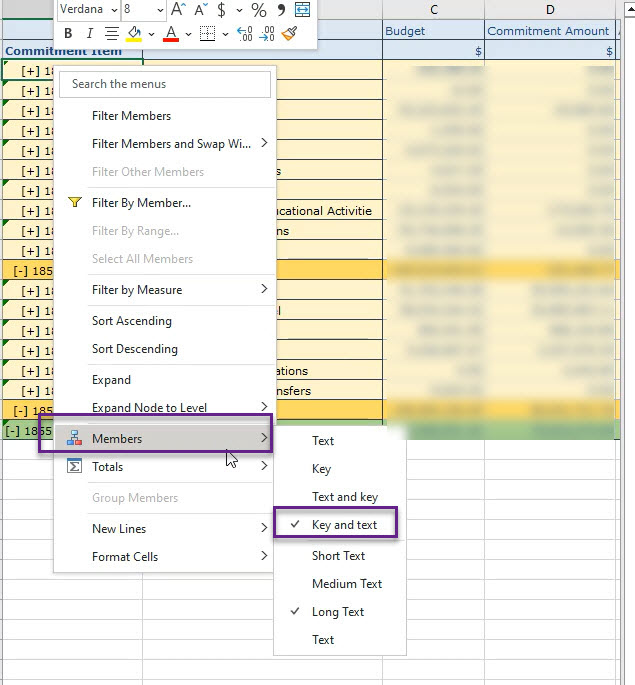This screenshot has width=635, height=685.
Task: Choose Sort Descending
Action: (x=164, y=349)
